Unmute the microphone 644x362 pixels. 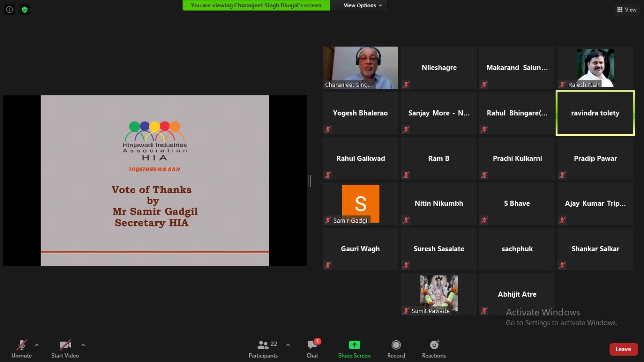(21, 345)
